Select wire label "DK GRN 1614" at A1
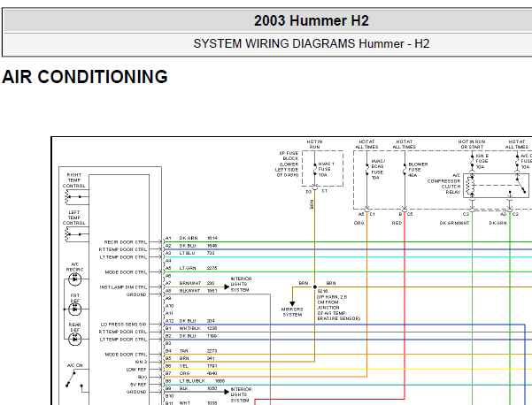Image resolution: width=532 pixels, height=405 pixels. 198,238
